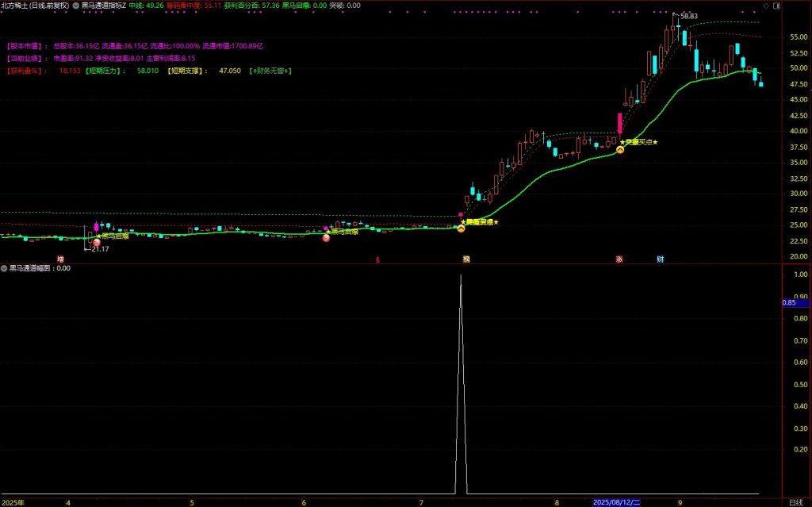
Task: Click the orange breakout circle near price 25
Action: (462, 229)
